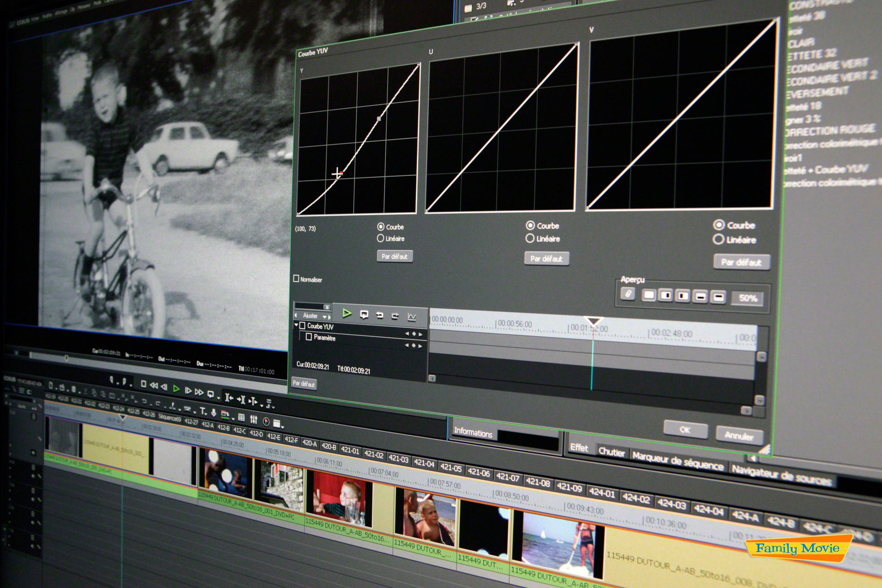Collapse the Courbe YUV tree row
Screen dimensions: 882x588
(x=296, y=325)
